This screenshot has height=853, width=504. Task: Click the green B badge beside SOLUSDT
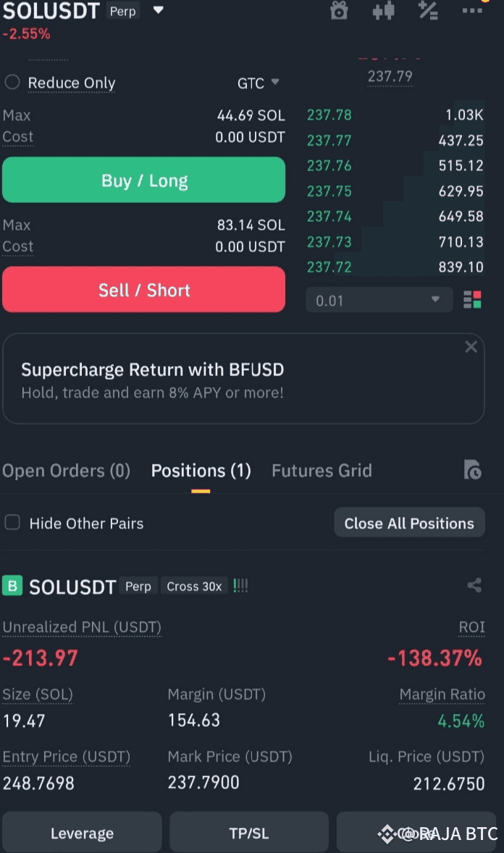[12, 586]
